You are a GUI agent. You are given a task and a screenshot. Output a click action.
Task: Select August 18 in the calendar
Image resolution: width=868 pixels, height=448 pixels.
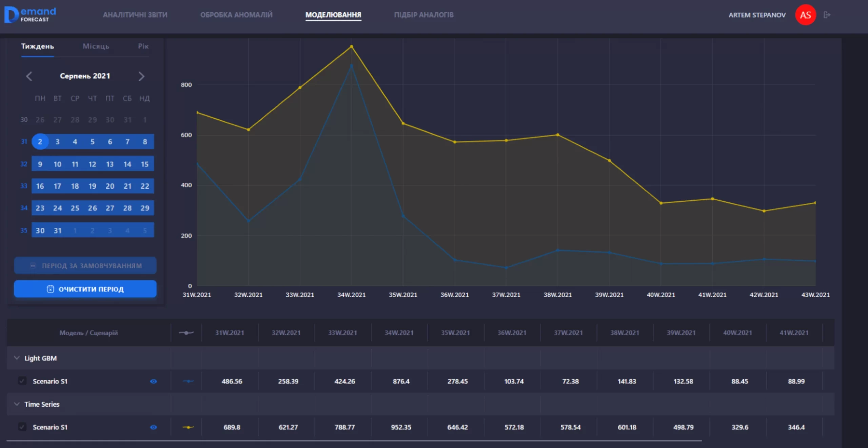pyautogui.click(x=75, y=186)
